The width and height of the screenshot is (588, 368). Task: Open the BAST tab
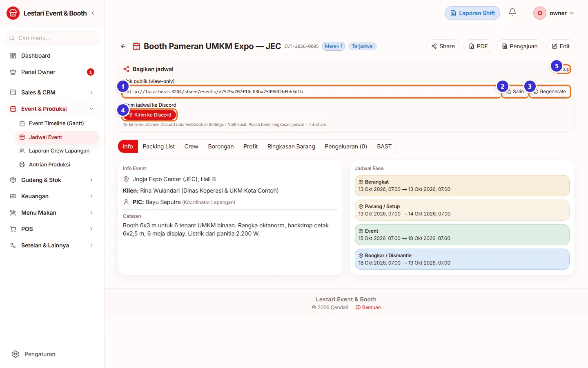[384, 146]
